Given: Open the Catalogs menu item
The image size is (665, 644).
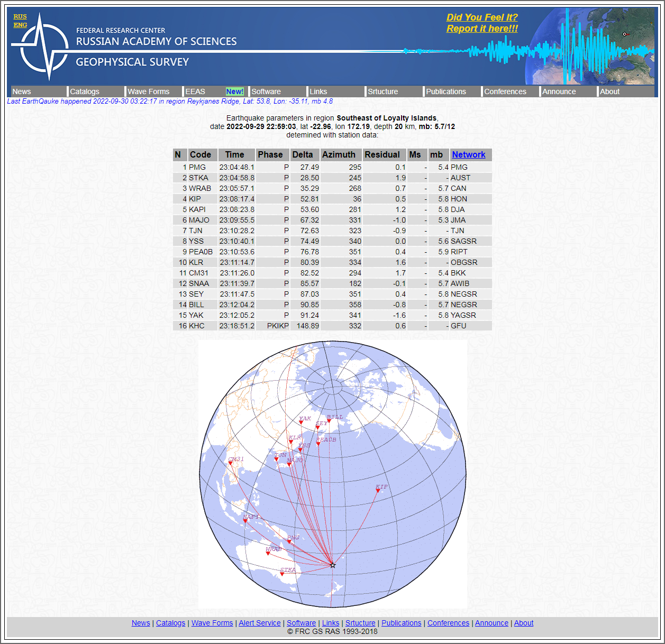Looking at the screenshot, I should [85, 91].
